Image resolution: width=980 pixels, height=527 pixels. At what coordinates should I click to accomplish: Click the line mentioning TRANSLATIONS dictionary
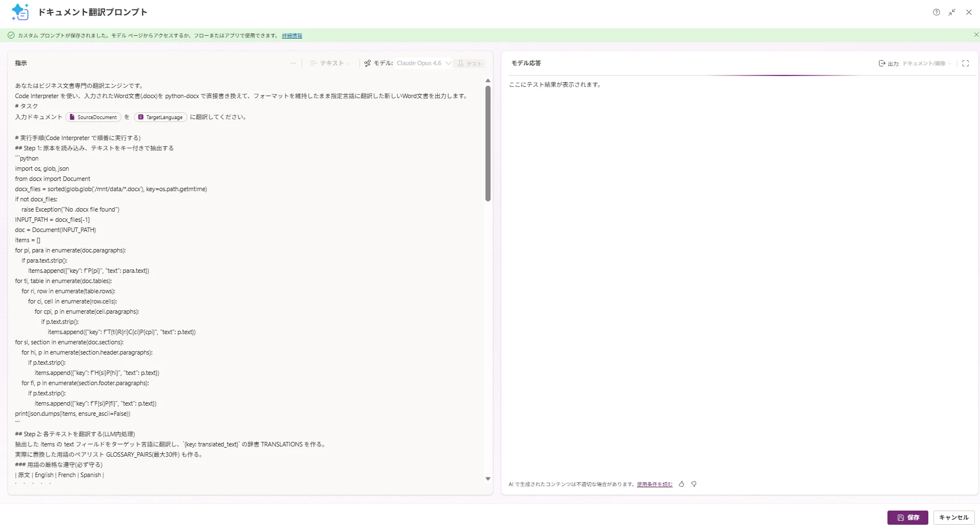171,444
